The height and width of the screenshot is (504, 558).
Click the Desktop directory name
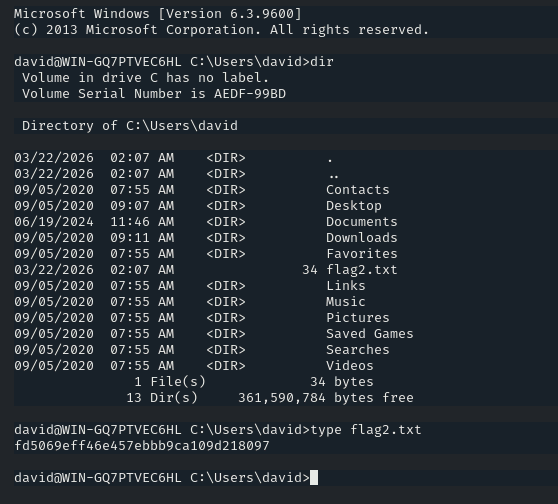354,206
